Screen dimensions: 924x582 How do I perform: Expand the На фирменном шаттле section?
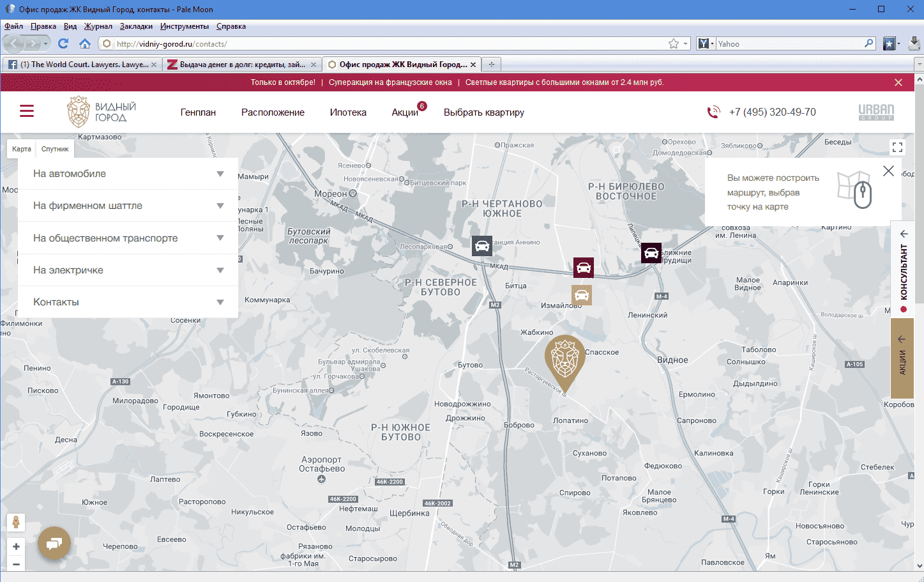[x=128, y=206]
